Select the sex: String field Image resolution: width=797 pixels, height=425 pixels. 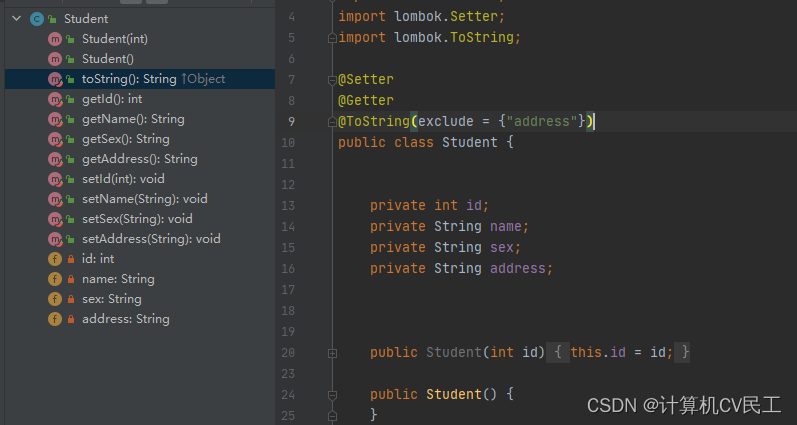click(140, 299)
